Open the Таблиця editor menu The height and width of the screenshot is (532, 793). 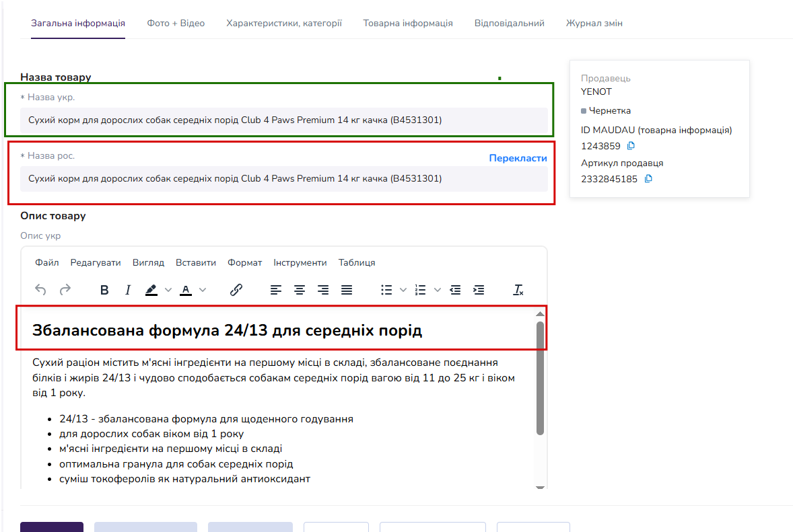click(x=357, y=263)
